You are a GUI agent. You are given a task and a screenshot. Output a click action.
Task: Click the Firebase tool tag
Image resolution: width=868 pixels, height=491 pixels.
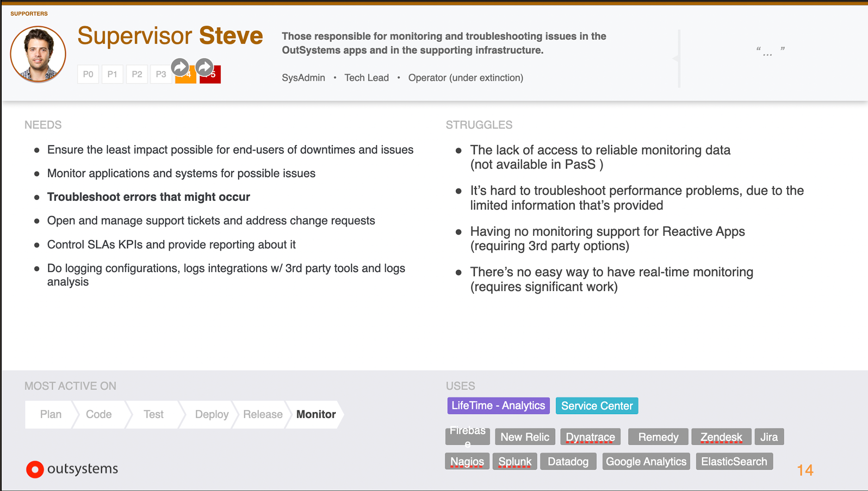[467, 437]
